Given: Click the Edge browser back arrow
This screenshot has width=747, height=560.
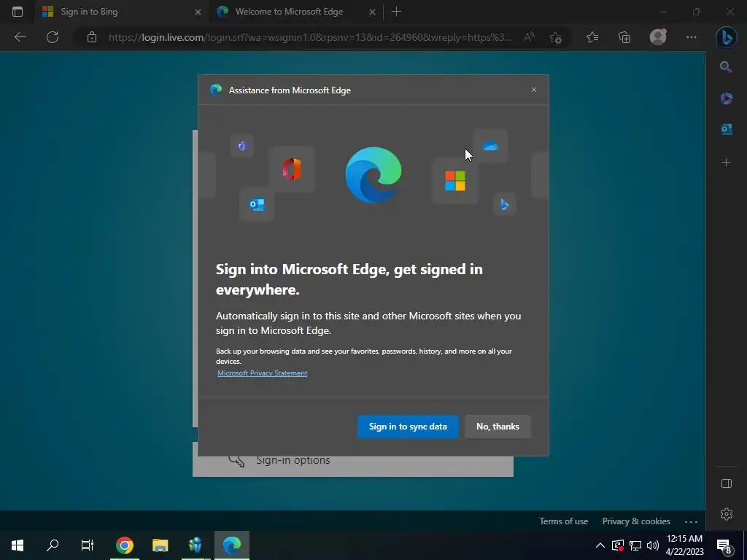Looking at the screenshot, I should 20,37.
